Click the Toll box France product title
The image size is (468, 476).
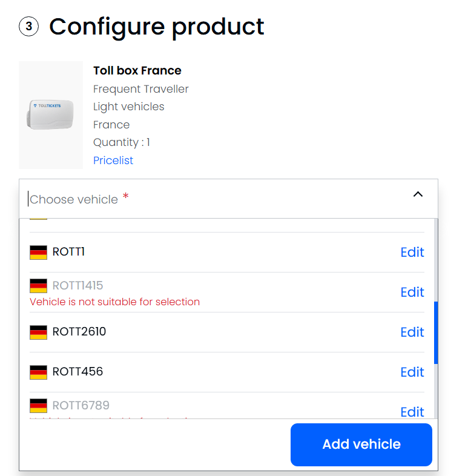tap(137, 70)
